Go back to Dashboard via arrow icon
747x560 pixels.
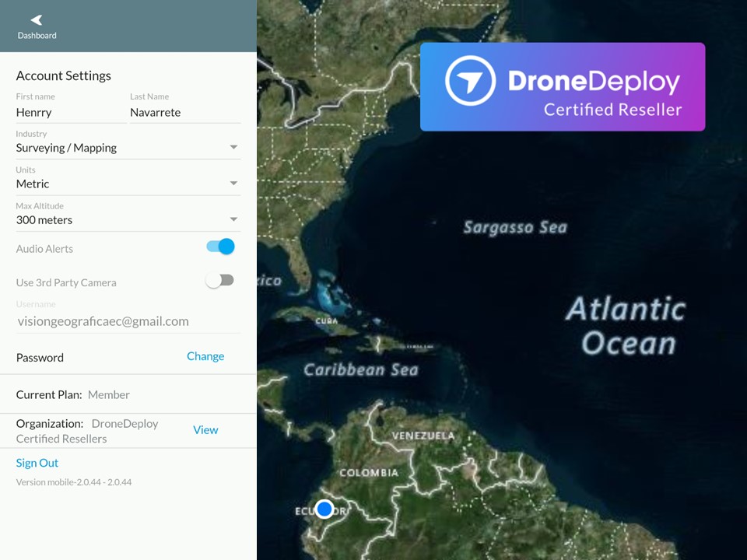coord(37,20)
